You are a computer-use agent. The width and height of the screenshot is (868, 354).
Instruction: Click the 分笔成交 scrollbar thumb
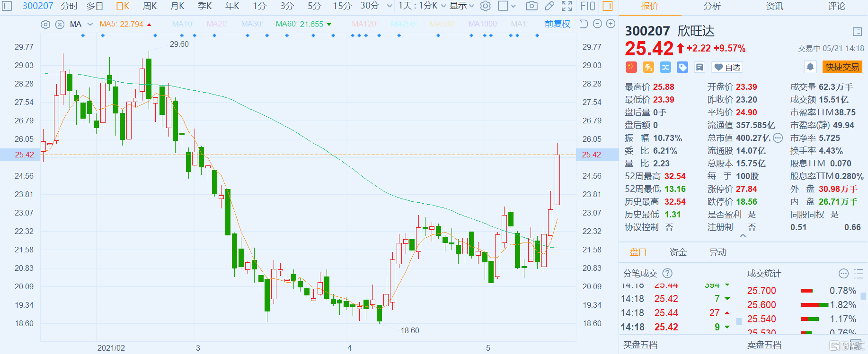click(x=739, y=322)
